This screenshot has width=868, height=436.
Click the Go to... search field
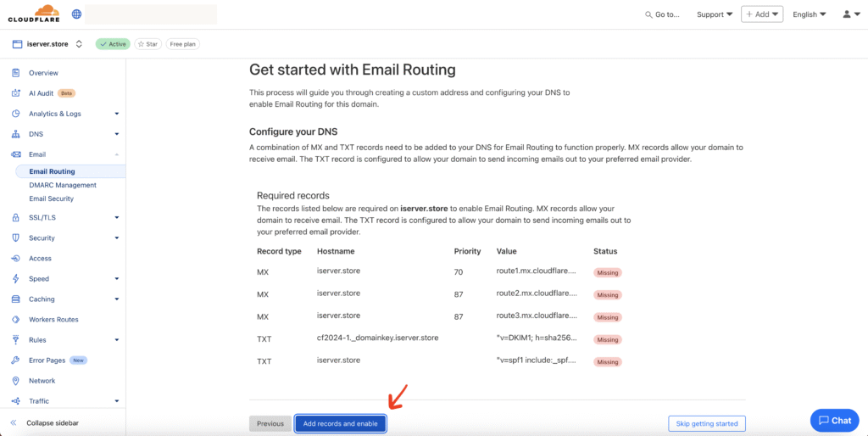point(663,15)
